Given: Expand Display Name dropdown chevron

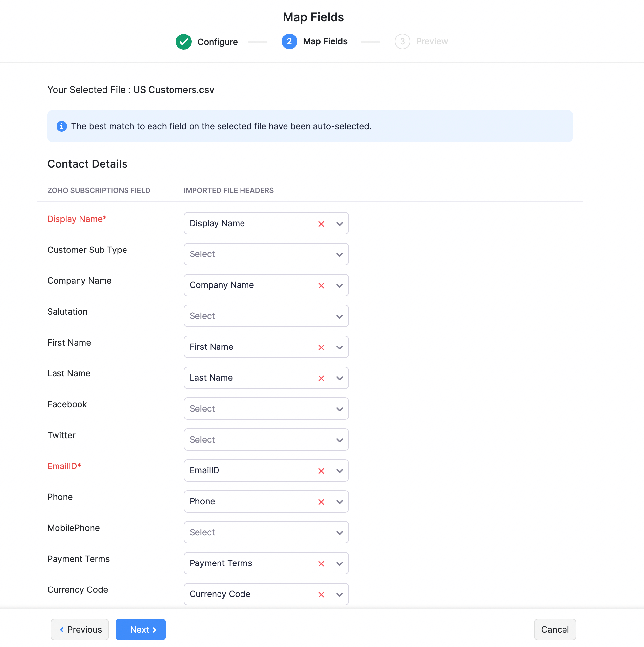Looking at the screenshot, I should (x=339, y=224).
